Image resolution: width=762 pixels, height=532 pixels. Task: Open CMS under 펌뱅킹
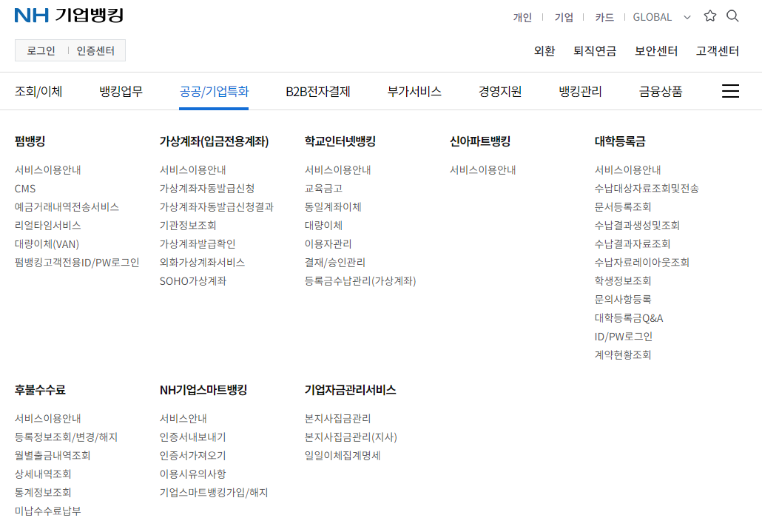click(x=25, y=189)
